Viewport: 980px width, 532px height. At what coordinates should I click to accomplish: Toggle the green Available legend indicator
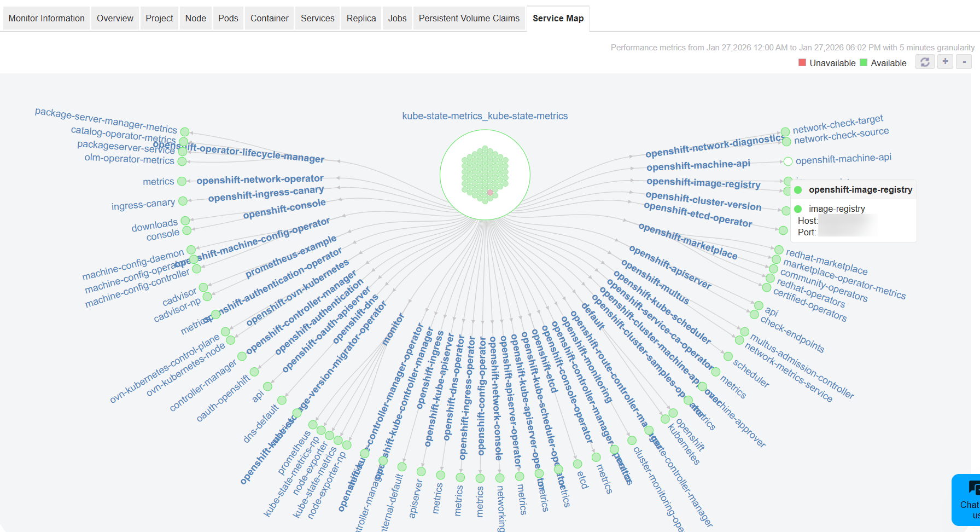[864, 62]
